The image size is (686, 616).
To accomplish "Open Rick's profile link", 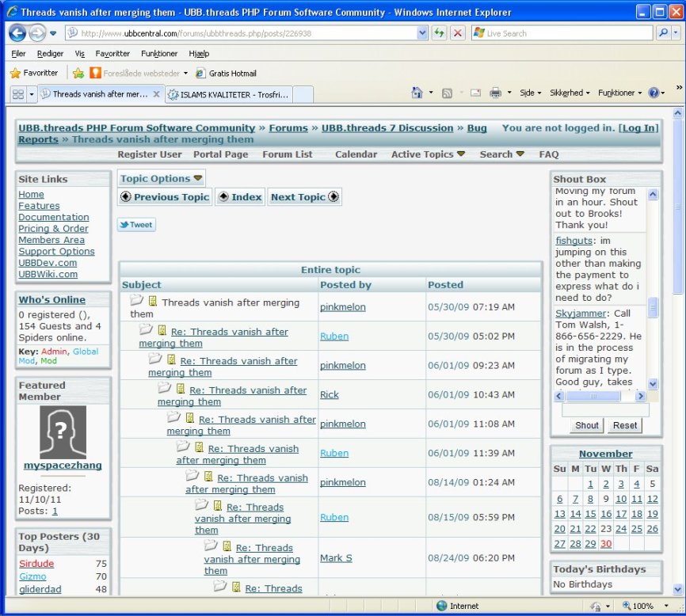I will [x=329, y=394].
